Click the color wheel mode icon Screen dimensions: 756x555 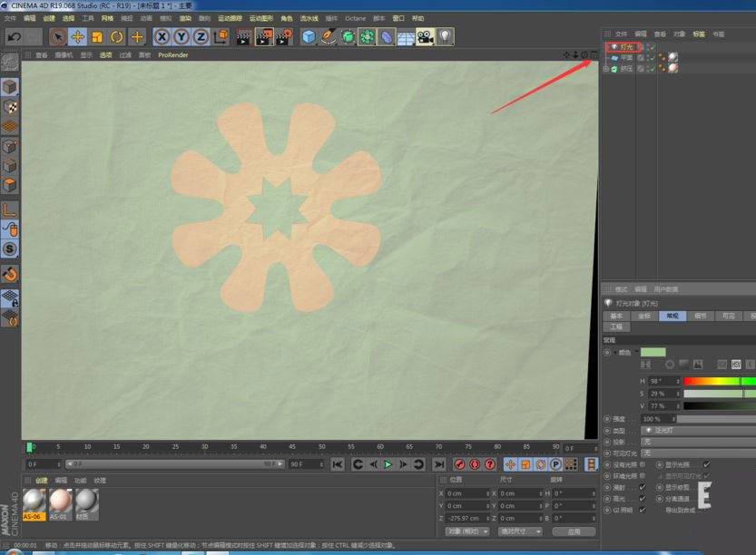(670, 365)
